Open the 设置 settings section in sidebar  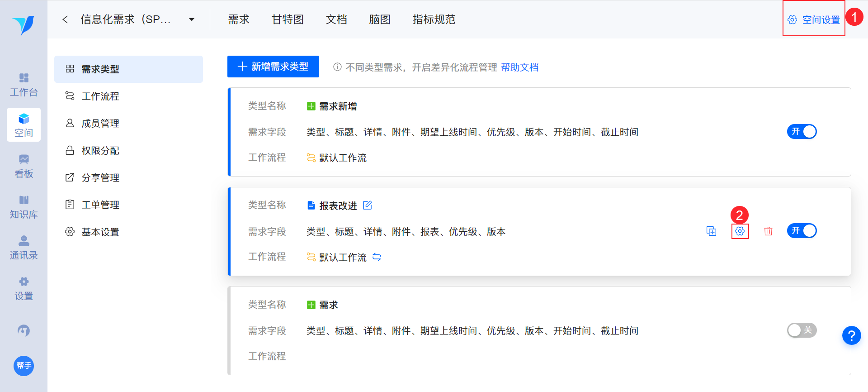tap(24, 288)
